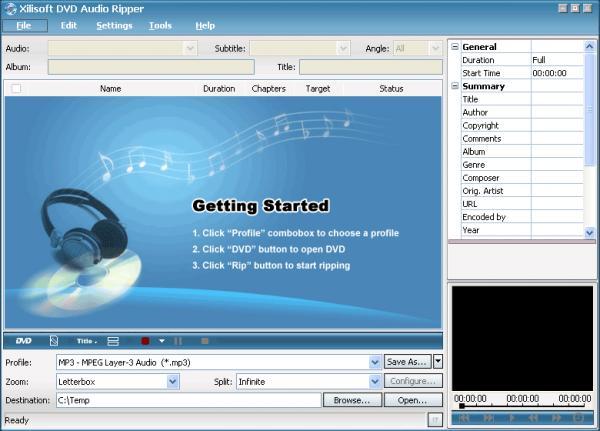Open the Help menu
Viewport: 600px width, 431px height.
[x=205, y=26]
